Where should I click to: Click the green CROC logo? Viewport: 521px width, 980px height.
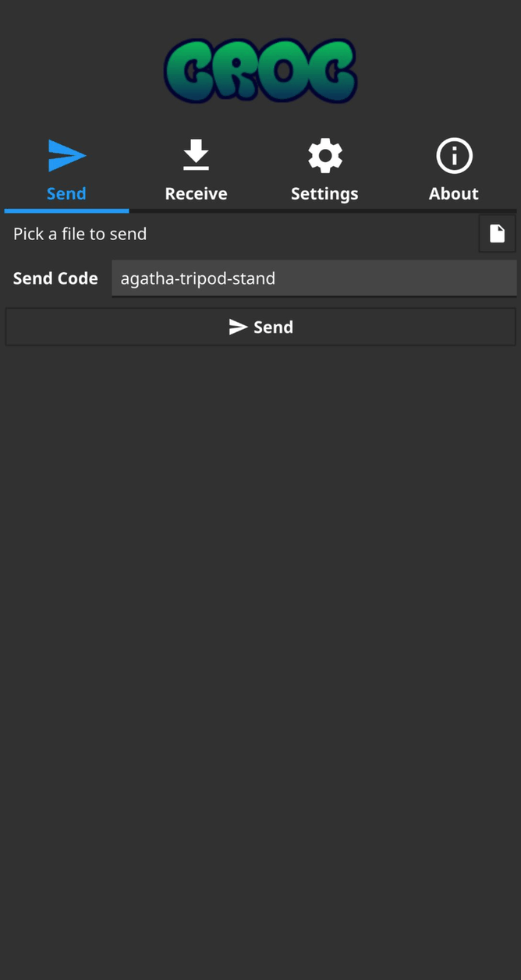pyautogui.click(x=260, y=72)
